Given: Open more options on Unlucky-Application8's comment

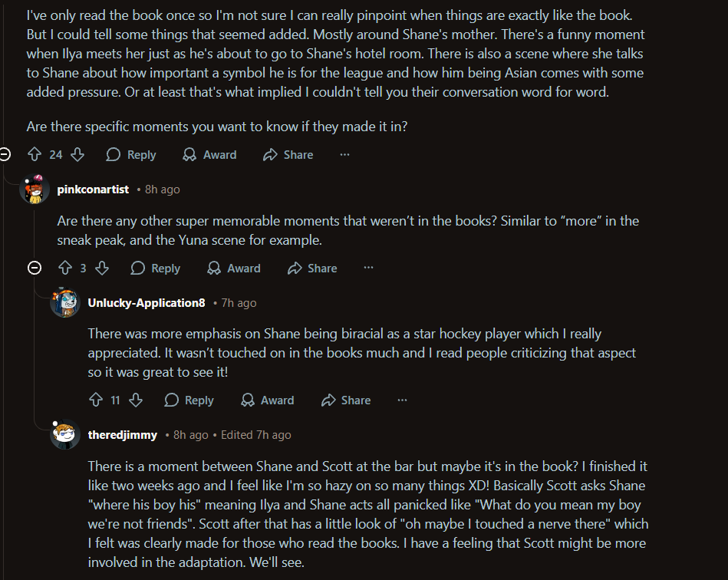Looking at the screenshot, I should (402, 400).
